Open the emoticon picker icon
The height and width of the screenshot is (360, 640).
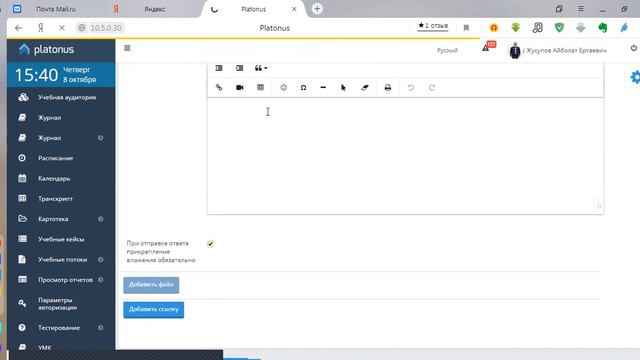283,87
